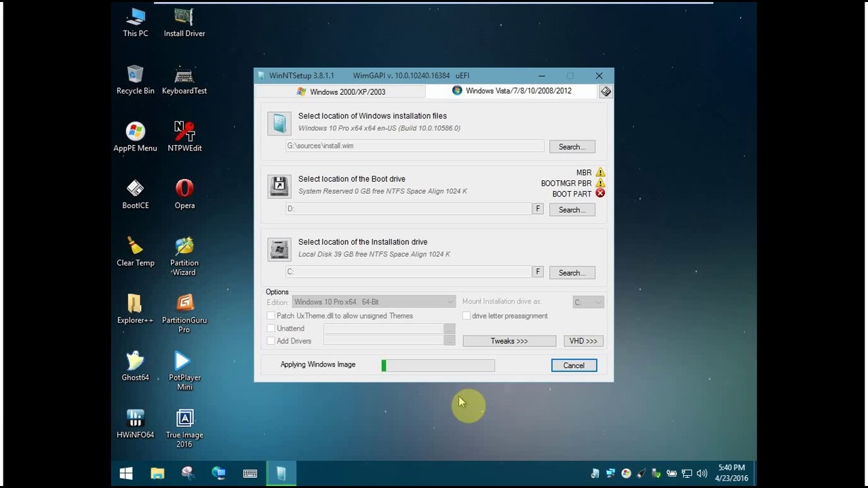Image resolution: width=868 pixels, height=488 pixels.
Task: Toggle Patch UxTheme.dll checkbox
Action: [271, 316]
